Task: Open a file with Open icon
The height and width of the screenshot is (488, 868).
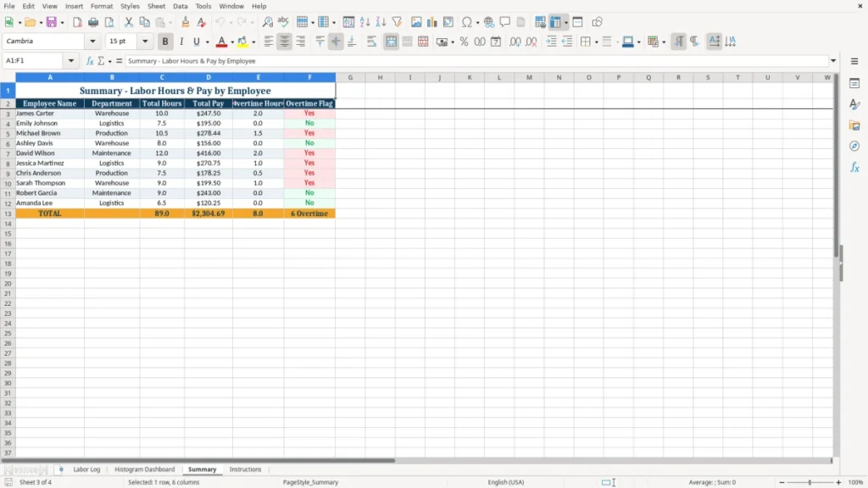Action: click(30, 22)
